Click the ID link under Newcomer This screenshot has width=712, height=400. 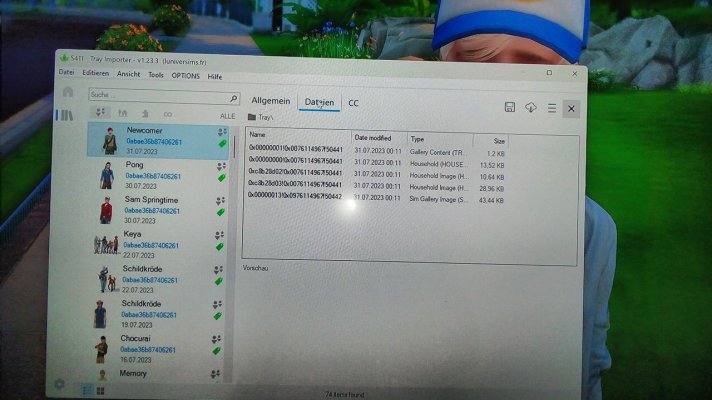click(x=154, y=142)
